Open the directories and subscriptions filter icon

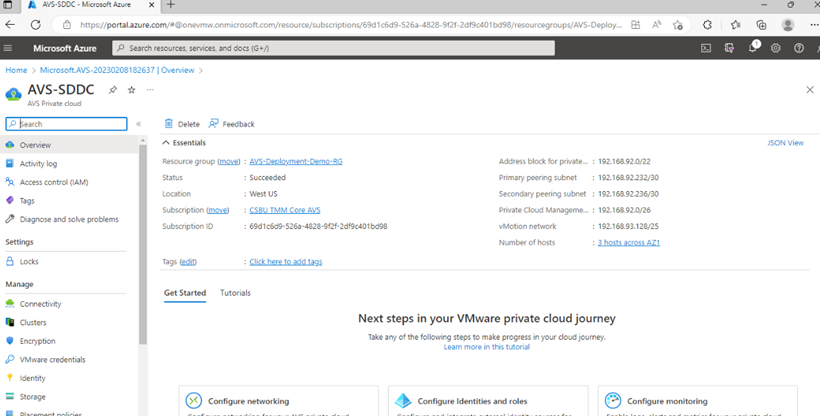(729, 48)
